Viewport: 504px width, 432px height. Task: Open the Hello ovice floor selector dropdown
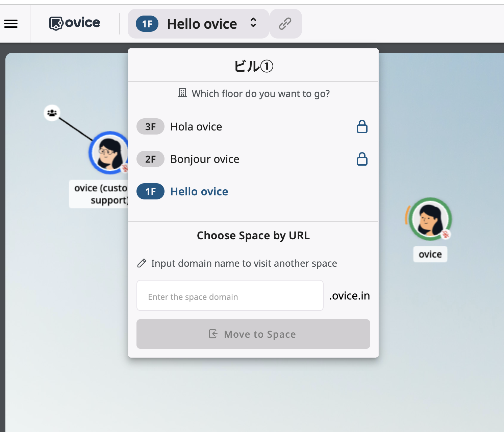tap(198, 24)
